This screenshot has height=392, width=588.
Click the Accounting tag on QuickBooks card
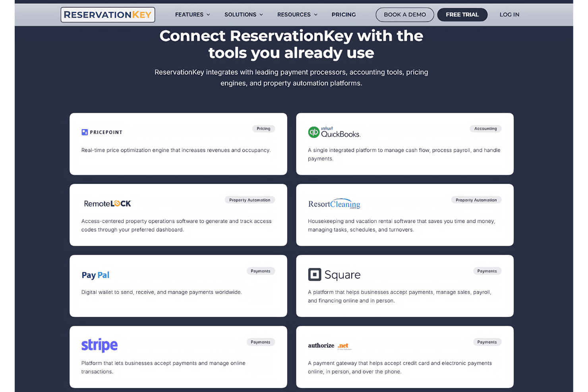point(485,129)
